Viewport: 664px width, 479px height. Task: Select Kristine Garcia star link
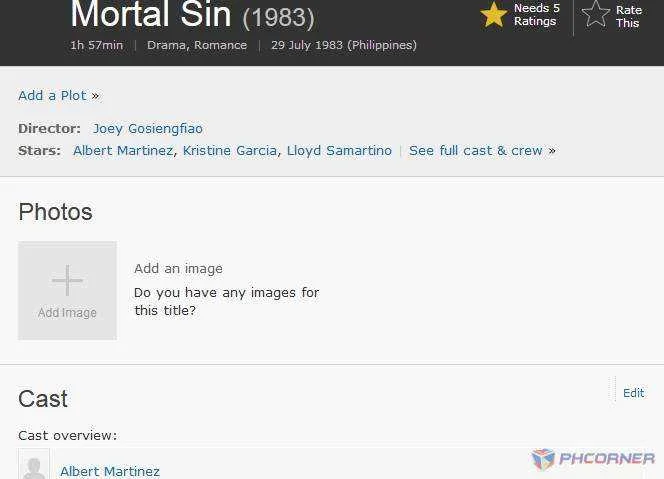tap(230, 151)
